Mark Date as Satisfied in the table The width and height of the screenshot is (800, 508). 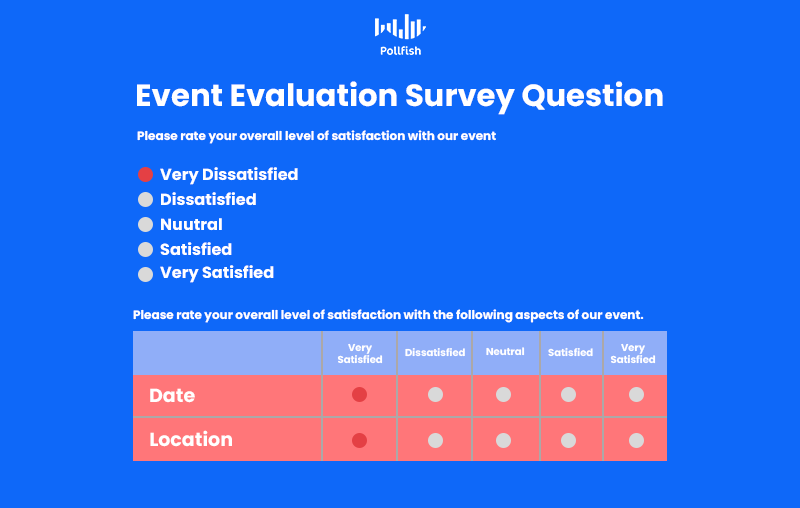point(568,394)
